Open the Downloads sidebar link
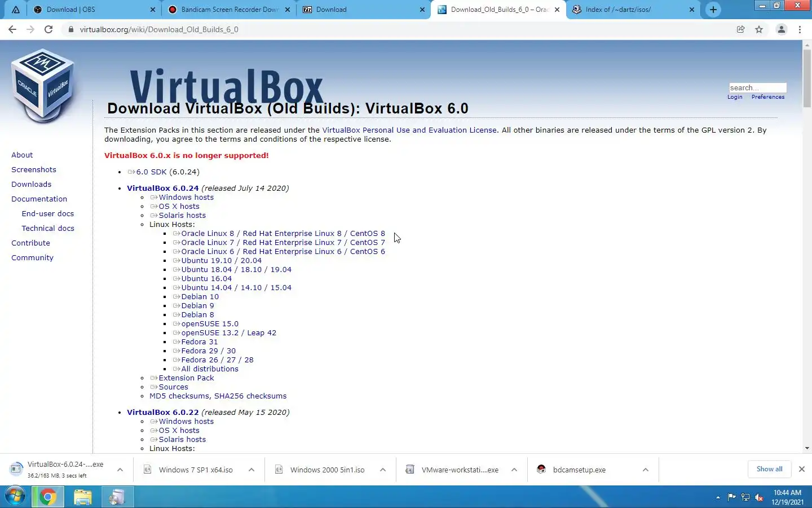This screenshot has width=812, height=508. pos(31,184)
